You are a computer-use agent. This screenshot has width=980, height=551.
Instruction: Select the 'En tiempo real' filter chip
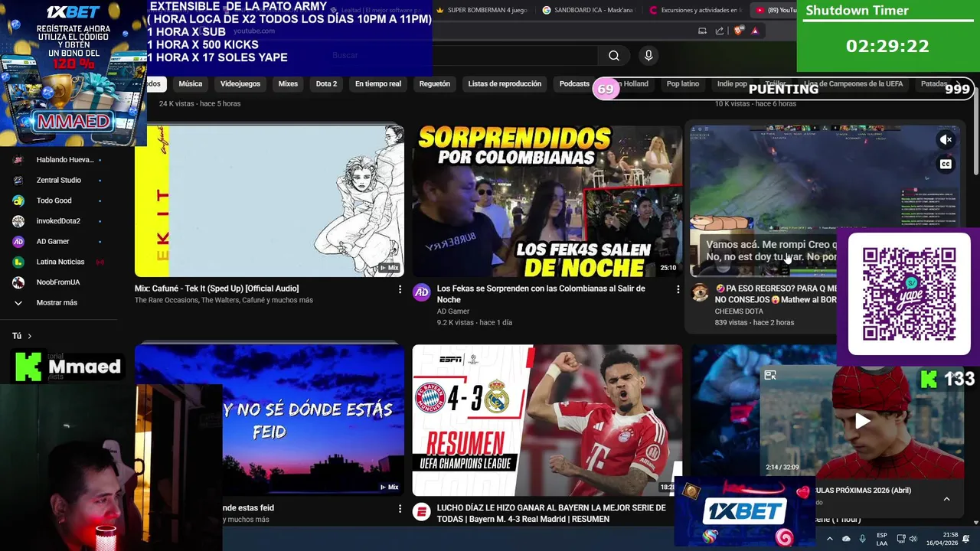tap(378, 83)
